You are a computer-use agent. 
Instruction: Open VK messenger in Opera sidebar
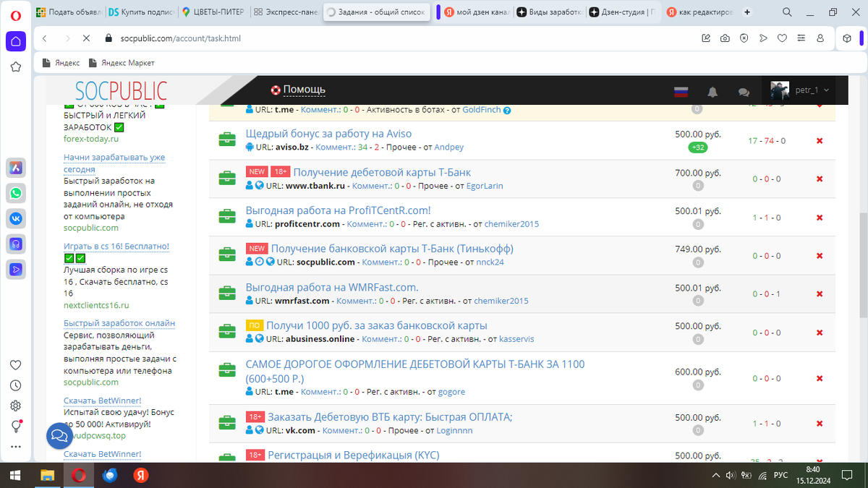tap(16, 218)
